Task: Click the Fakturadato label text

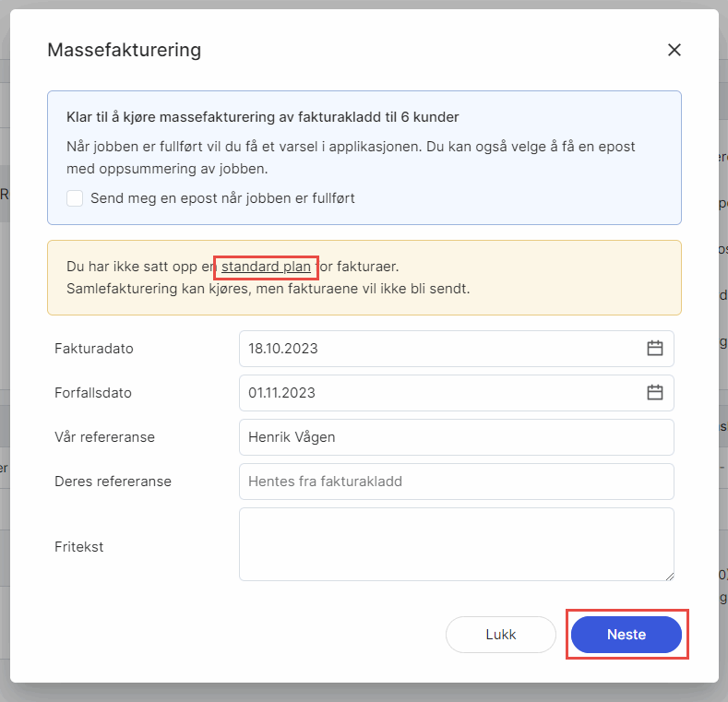Action: 92,349
